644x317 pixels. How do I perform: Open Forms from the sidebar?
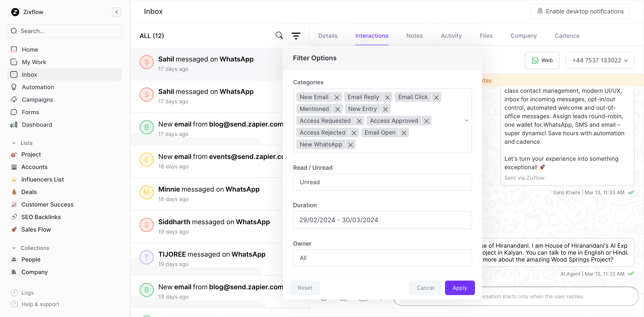pos(30,112)
